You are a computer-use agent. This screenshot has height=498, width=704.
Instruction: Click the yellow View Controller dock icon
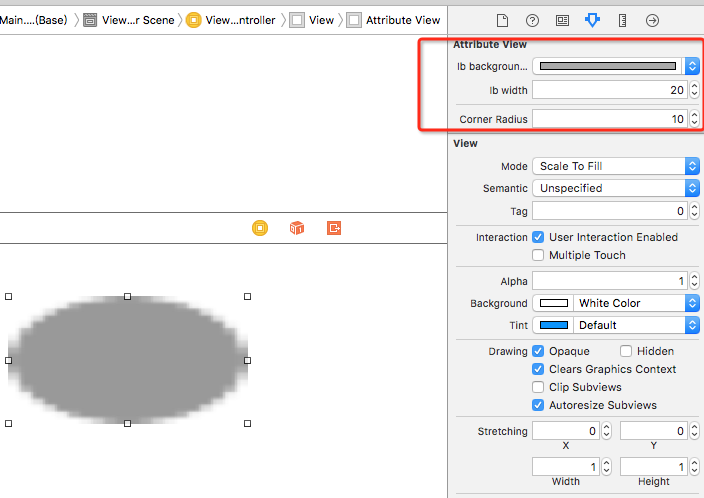click(260, 228)
